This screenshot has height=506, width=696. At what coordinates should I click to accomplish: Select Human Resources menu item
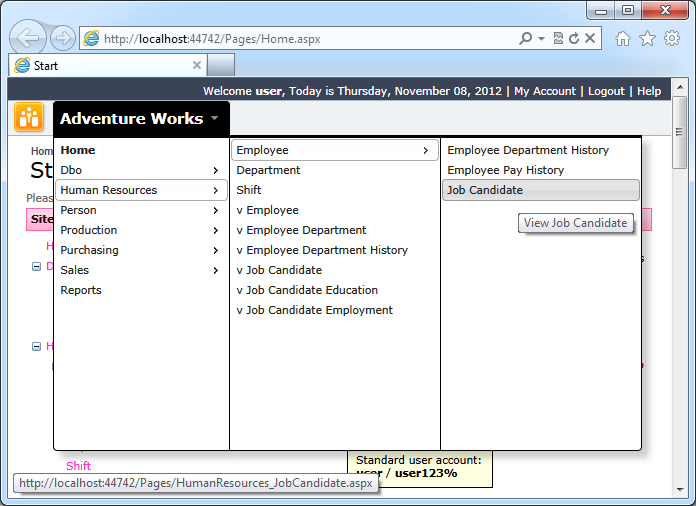[x=141, y=190]
